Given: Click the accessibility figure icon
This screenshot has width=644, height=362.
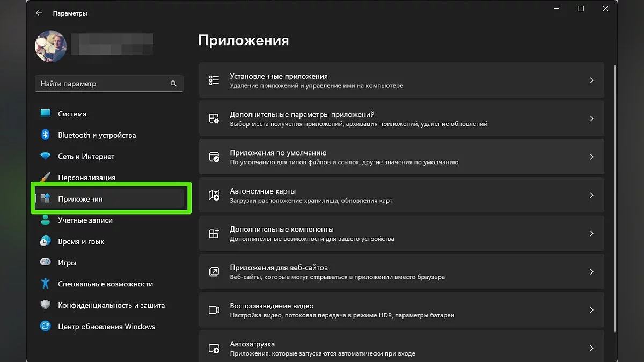Looking at the screenshot, I should [46, 284].
